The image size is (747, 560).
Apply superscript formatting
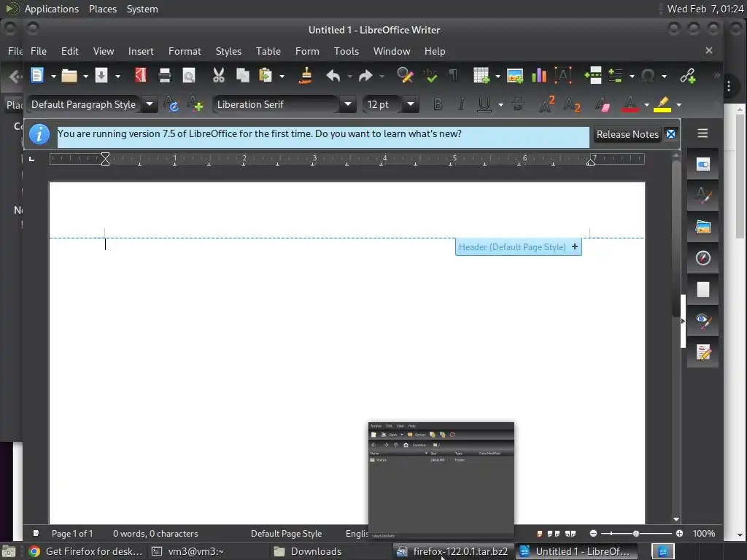[x=546, y=104]
